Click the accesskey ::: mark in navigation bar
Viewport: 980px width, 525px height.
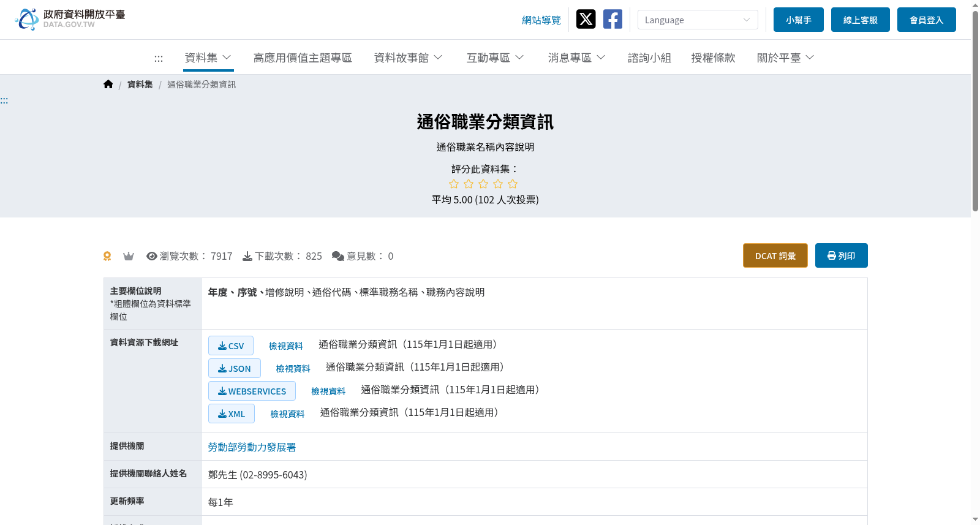pos(159,58)
